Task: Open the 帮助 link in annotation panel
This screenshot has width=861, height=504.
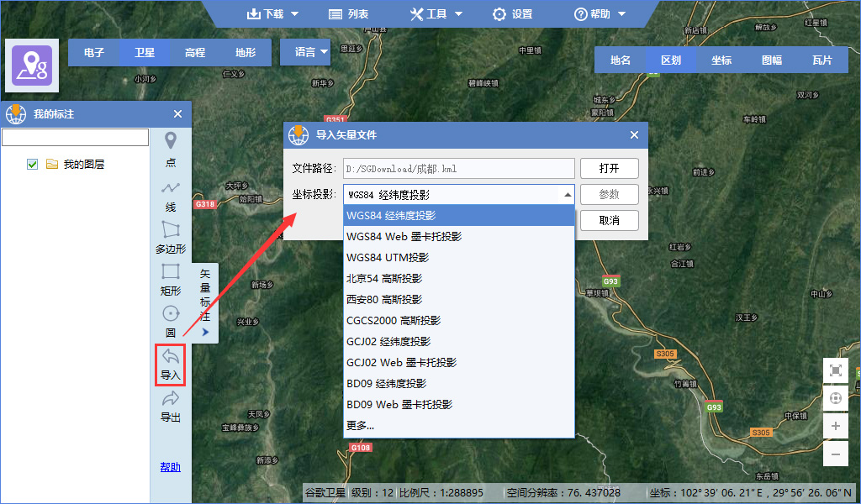Action: click(x=170, y=467)
